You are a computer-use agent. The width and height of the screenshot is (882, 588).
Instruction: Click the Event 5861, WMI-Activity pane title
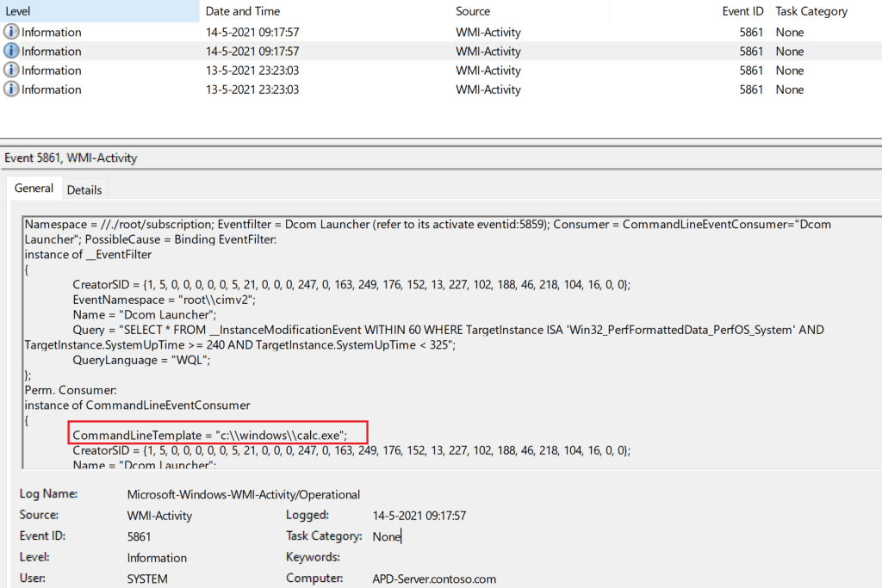[x=71, y=158]
